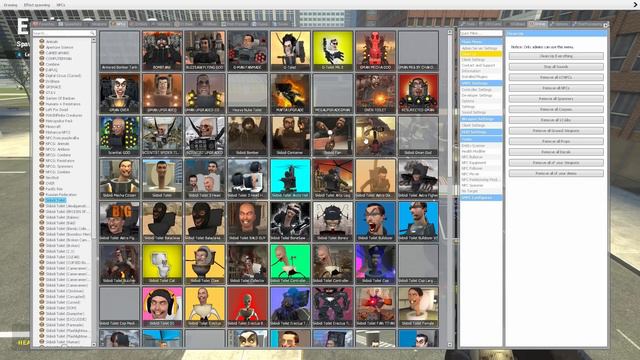The height and width of the screenshot is (360, 640).
Task: Open Admin Server Settings in utilities list
Action: coord(480,48)
